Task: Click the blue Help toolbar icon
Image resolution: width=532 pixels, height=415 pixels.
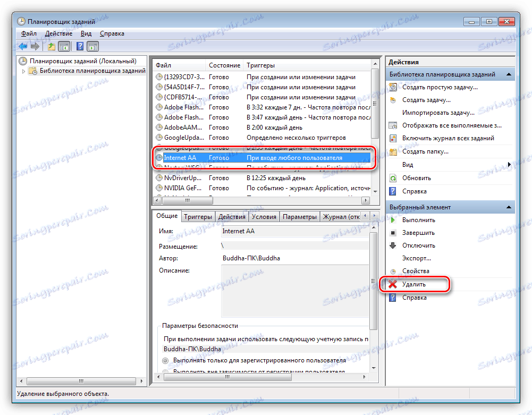Action: [x=80, y=46]
